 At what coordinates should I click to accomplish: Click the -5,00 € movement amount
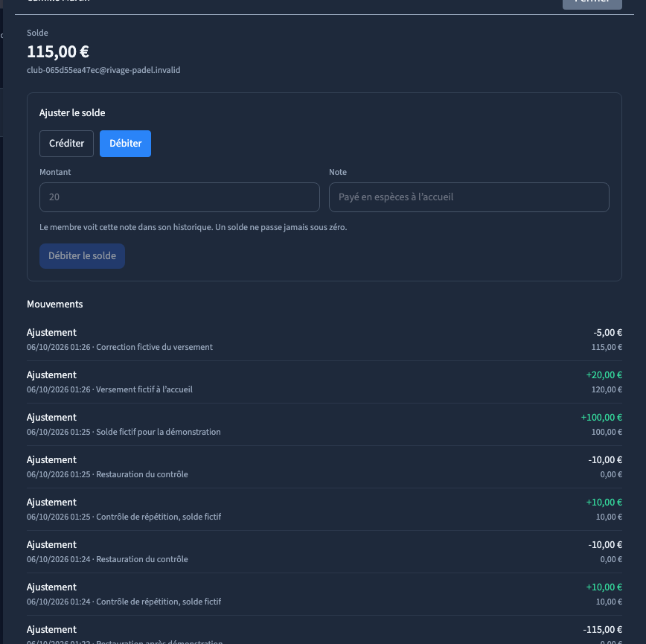[608, 333]
